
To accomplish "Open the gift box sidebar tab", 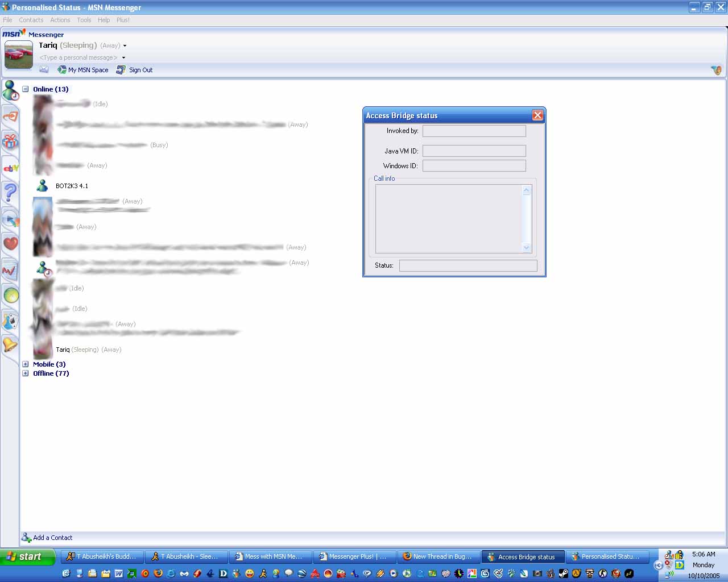I will pos(10,141).
